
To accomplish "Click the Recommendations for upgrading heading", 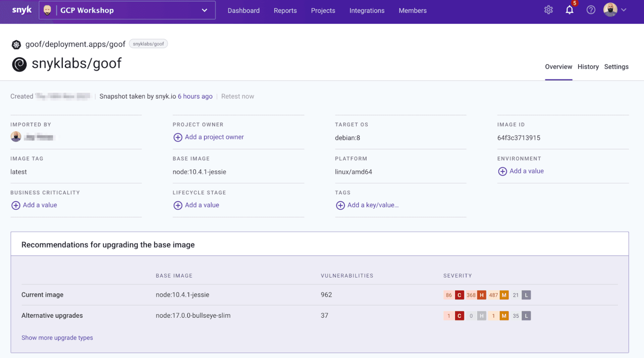I will click(108, 245).
